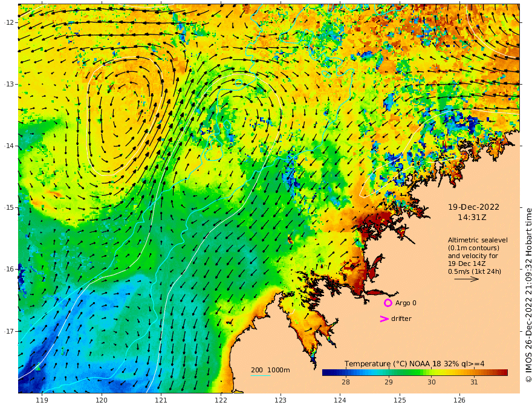Click the 0.5m/s velocity scale arrow
532x411 pixels.
click(x=467, y=279)
